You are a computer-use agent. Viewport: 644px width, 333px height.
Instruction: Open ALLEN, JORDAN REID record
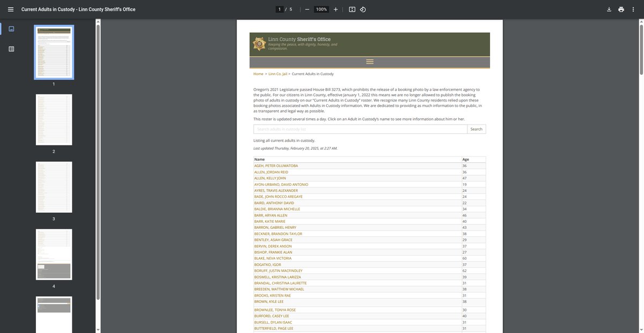pyautogui.click(x=271, y=172)
